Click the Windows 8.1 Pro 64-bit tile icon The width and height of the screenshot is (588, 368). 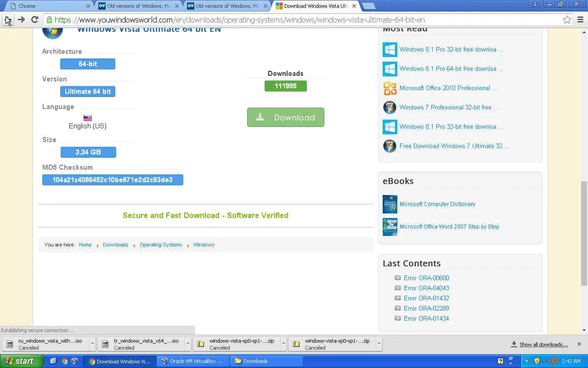pos(390,69)
